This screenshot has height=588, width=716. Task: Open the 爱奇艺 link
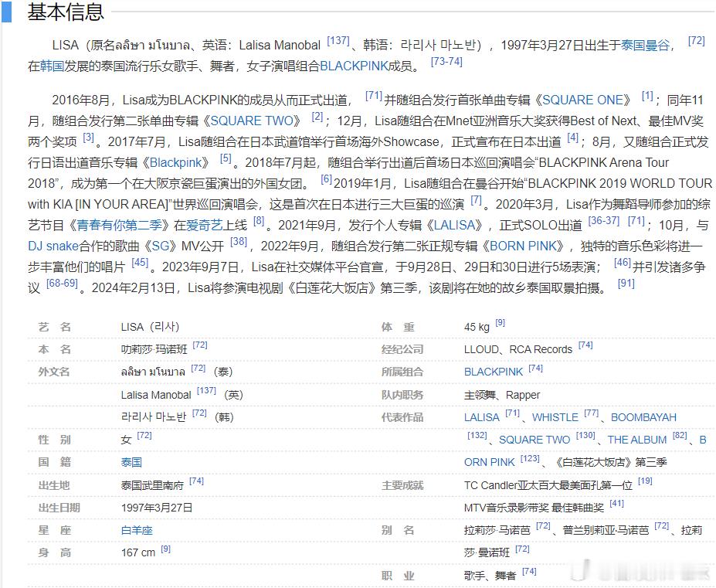204,226
